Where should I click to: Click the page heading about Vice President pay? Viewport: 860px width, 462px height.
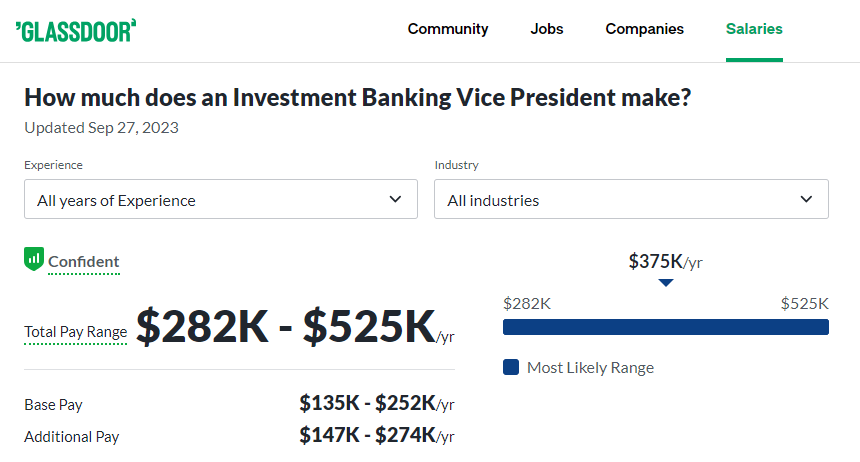(358, 98)
